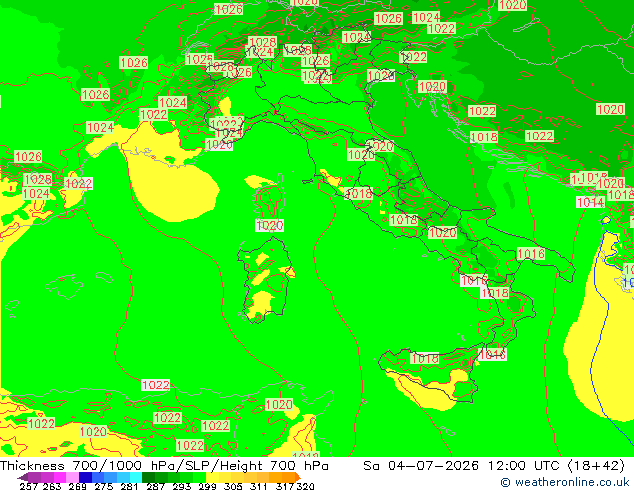Select the legend value 317
The image size is (634, 490).
[285, 486]
